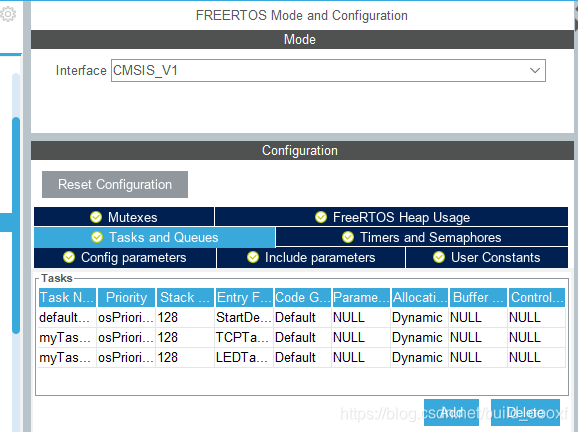Click the Control Block NULL cell of LEDTa... row
This screenshot has height=432, width=578.
click(x=537, y=357)
